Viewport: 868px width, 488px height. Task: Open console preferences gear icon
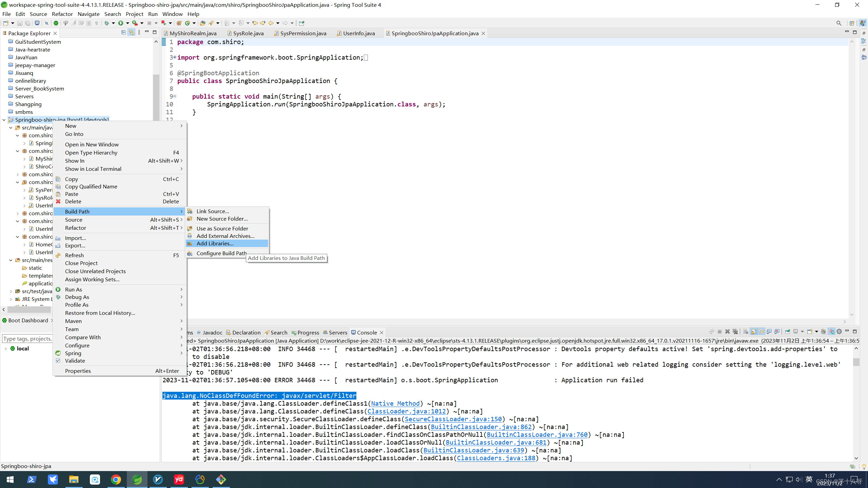pyautogui.click(x=839, y=331)
